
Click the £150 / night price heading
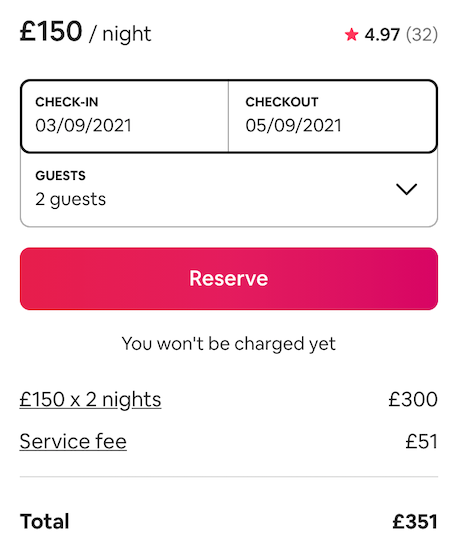pos(85,32)
